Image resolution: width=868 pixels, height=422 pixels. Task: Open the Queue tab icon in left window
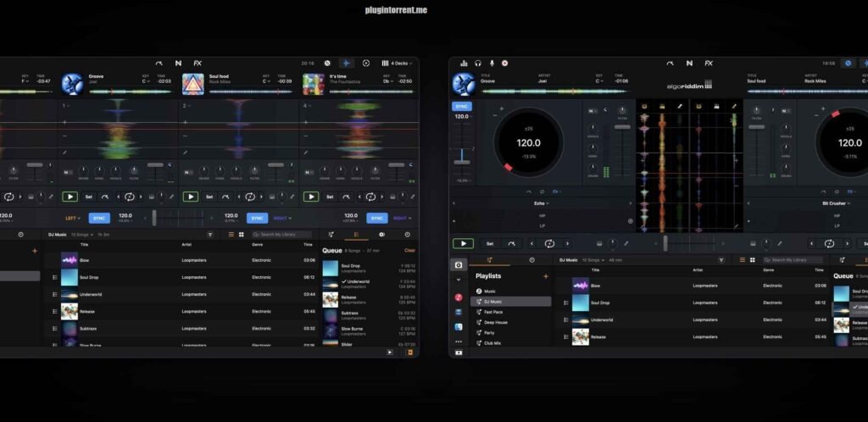point(356,235)
